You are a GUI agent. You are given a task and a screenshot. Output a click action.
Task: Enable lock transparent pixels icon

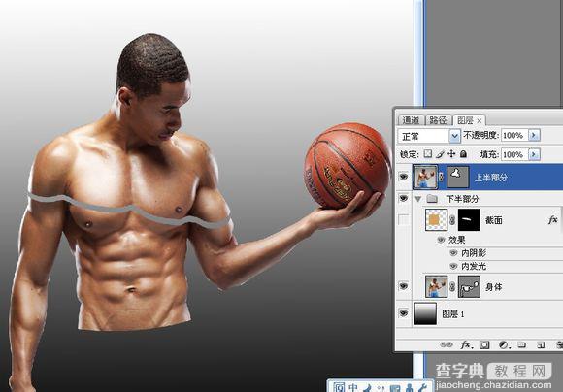coord(428,154)
